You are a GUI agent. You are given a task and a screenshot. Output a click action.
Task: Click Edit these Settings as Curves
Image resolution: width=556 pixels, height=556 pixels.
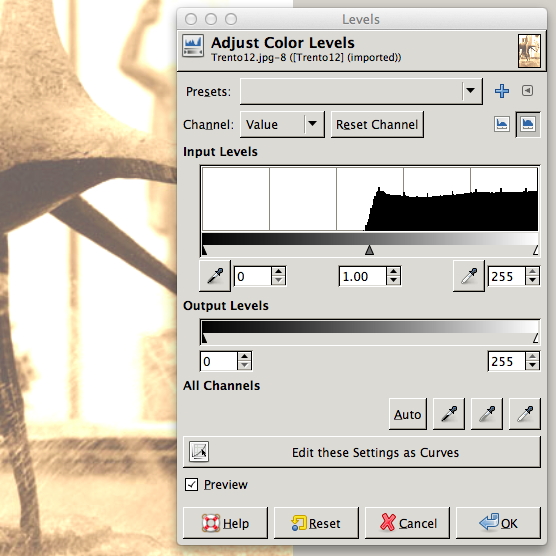362,452
